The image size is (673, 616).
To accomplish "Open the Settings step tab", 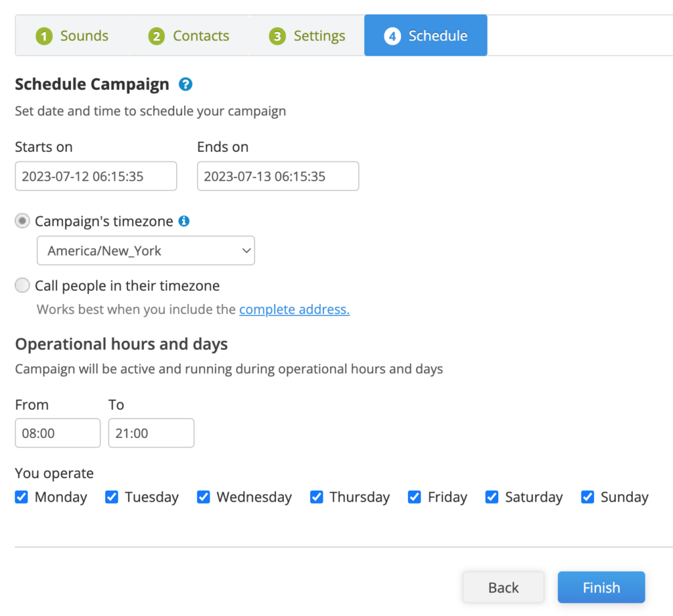I will click(307, 35).
